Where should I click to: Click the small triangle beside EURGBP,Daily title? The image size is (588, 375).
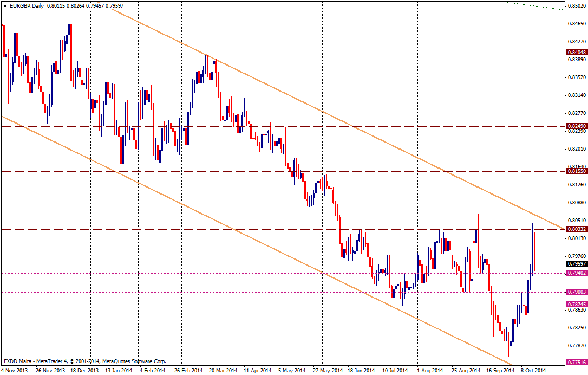click(x=4, y=5)
